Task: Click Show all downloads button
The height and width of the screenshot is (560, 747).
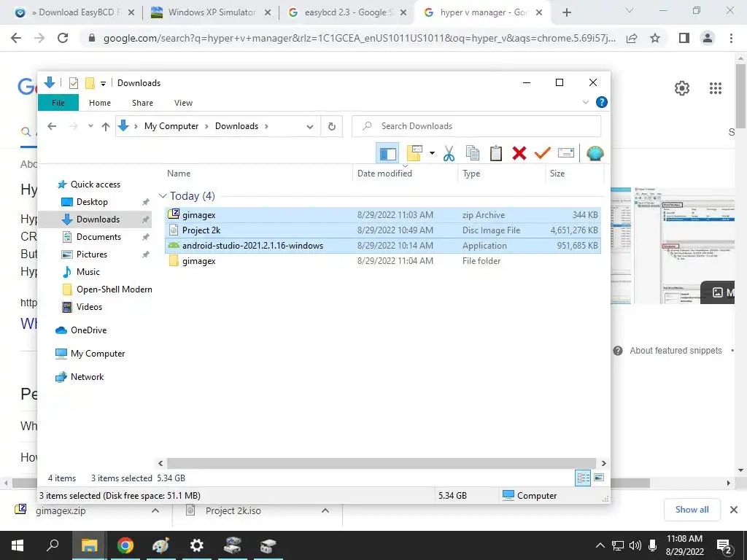Action: coord(692,510)
